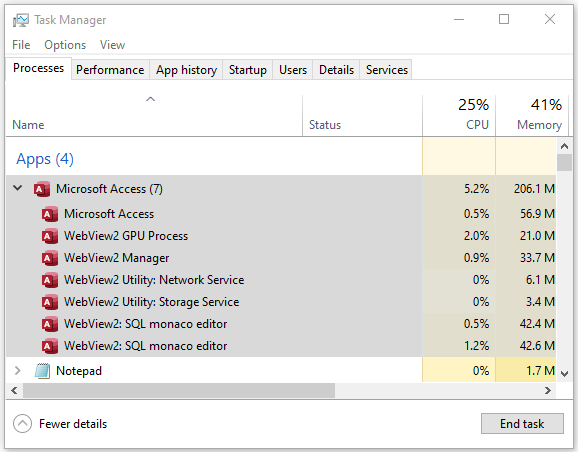The height and width of the screenshot is (452, 578).
Task: Open the Services tab
Action: [x=386, y=70]
